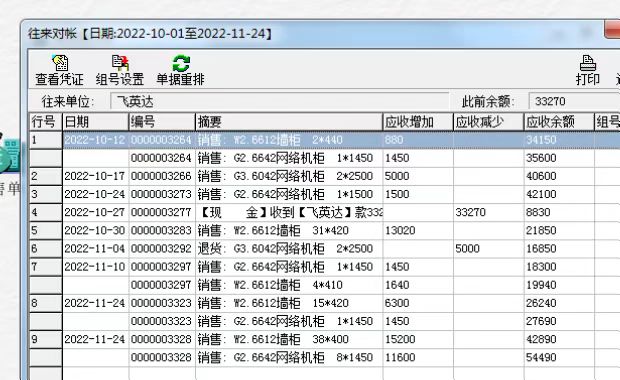Open the 查看凭证 voucher viewer icon
Screen dimensions: 620x380
pyautogui.click(x=60, y=63)
